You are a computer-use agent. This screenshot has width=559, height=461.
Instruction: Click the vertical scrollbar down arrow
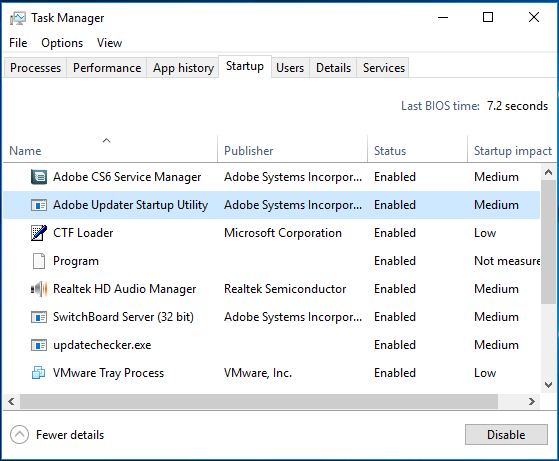[548, 385]
